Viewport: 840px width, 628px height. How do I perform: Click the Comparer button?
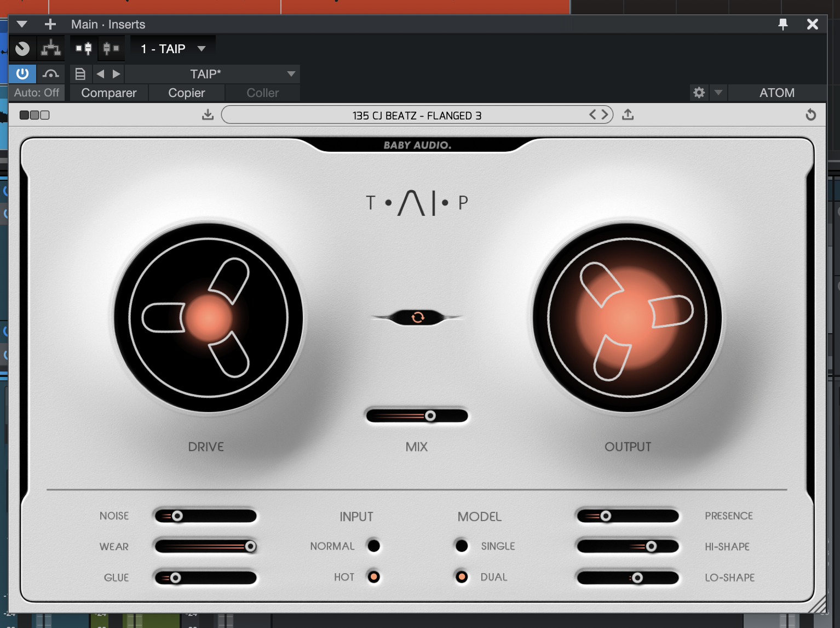pos(109,93)
